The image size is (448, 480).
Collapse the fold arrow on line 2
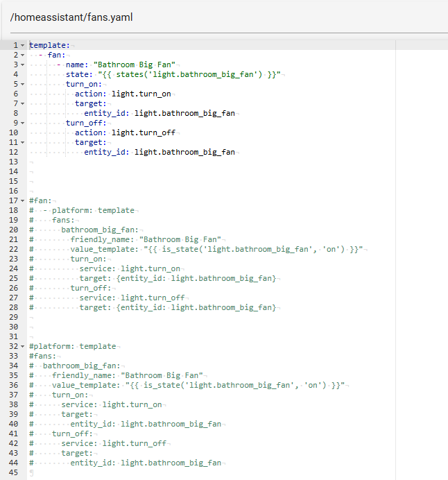tap(23, 55)
